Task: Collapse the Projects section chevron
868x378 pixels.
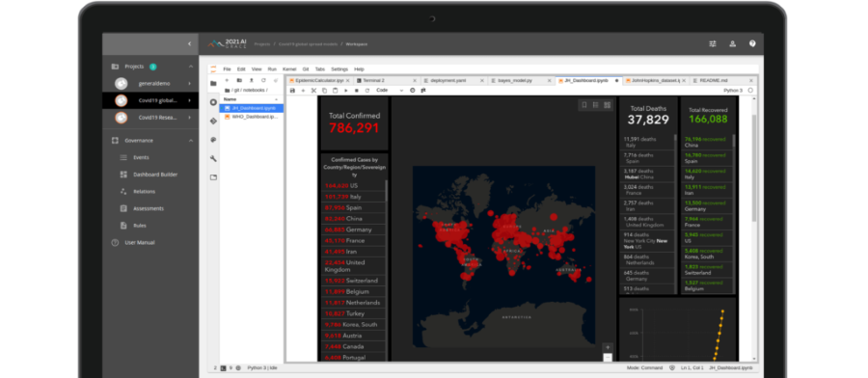Action: [191, 67]
